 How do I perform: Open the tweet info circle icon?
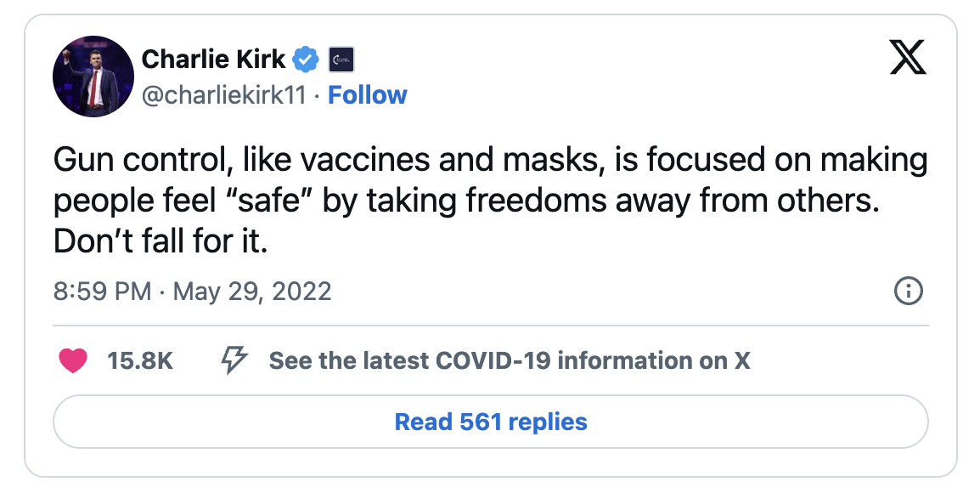(x=908, y=292)
